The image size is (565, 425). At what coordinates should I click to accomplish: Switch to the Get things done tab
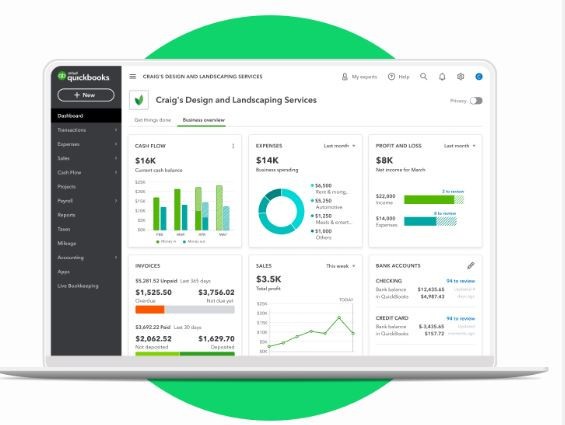tap(152, 120)
